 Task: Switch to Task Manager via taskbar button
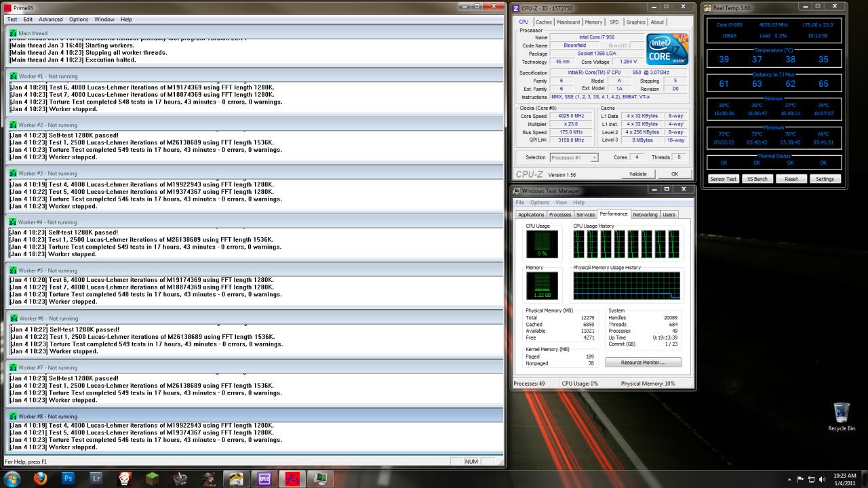pyautogui.click(x=320, y=479)
